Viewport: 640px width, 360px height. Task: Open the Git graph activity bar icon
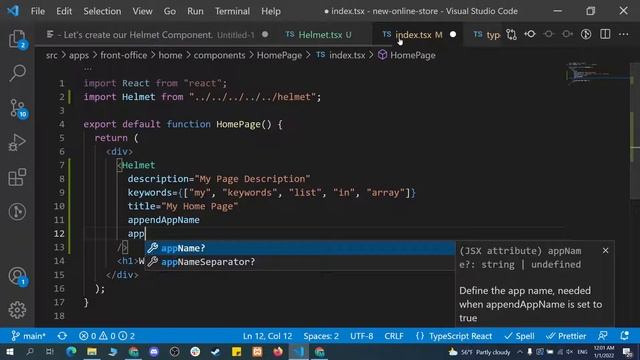17,212
